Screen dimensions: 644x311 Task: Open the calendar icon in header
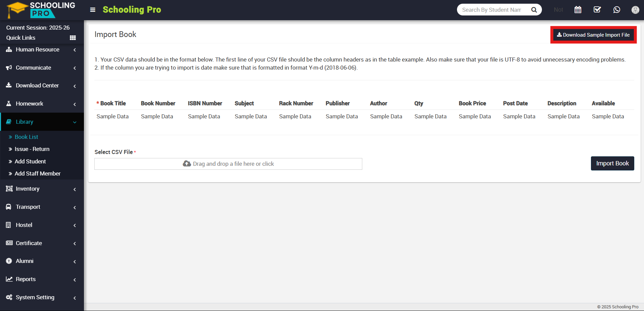(578, 10)
